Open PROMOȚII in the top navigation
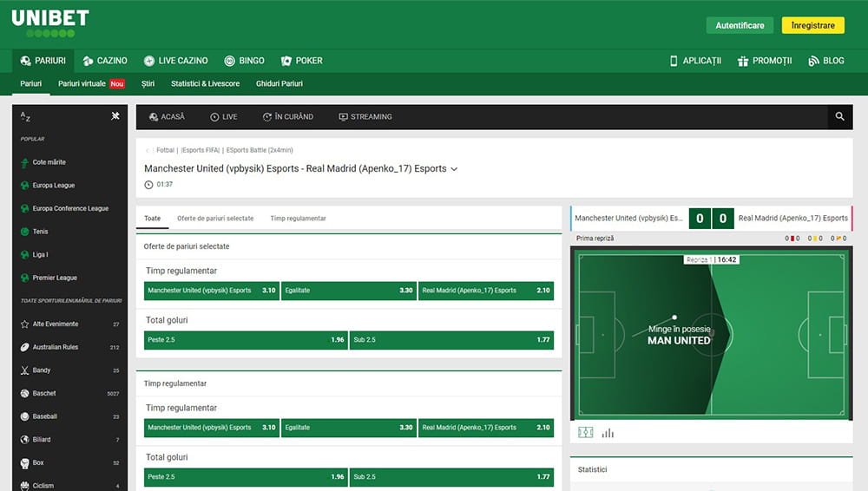 765,61
